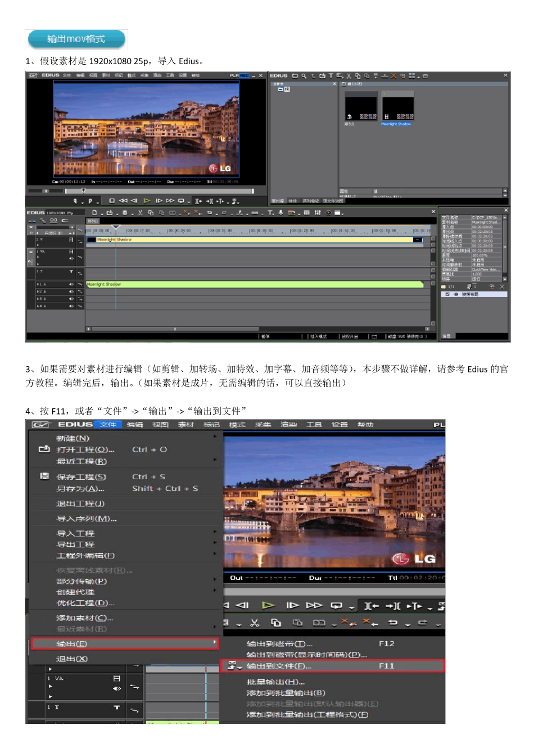Set In point in full-interface player
Viewport: 534px width, 756px height.
click(75, 201)
